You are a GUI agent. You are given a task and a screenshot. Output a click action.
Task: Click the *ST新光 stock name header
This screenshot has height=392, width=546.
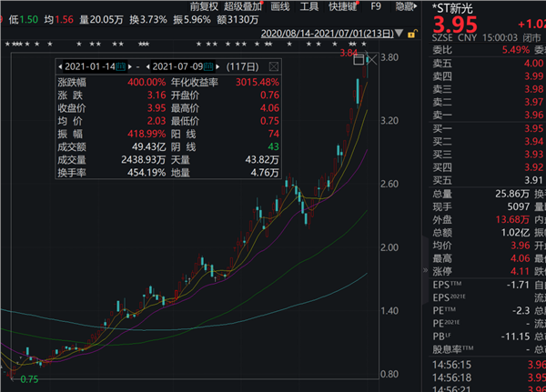pyautogui.click(x=460, y=6)
